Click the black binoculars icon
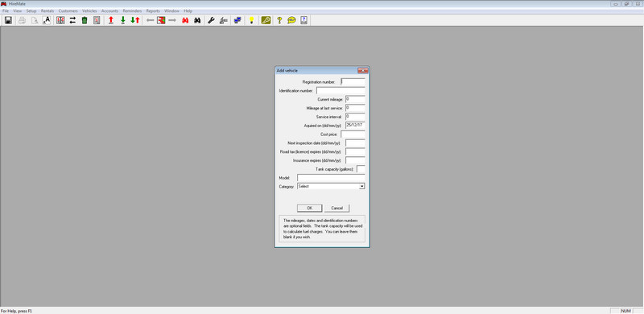644x314 pixels. (x=197, y=20)
